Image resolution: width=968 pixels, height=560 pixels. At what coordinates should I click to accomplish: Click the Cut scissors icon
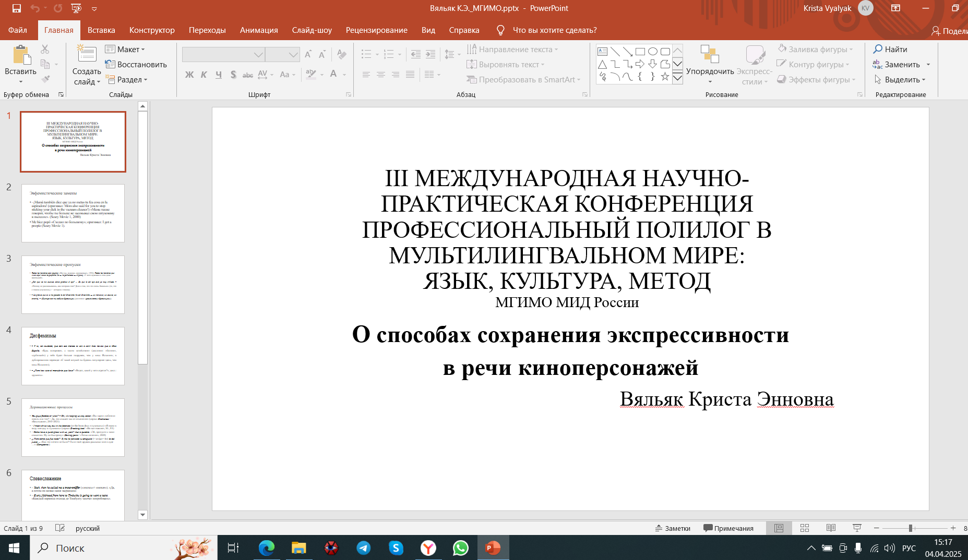(45, 50)
